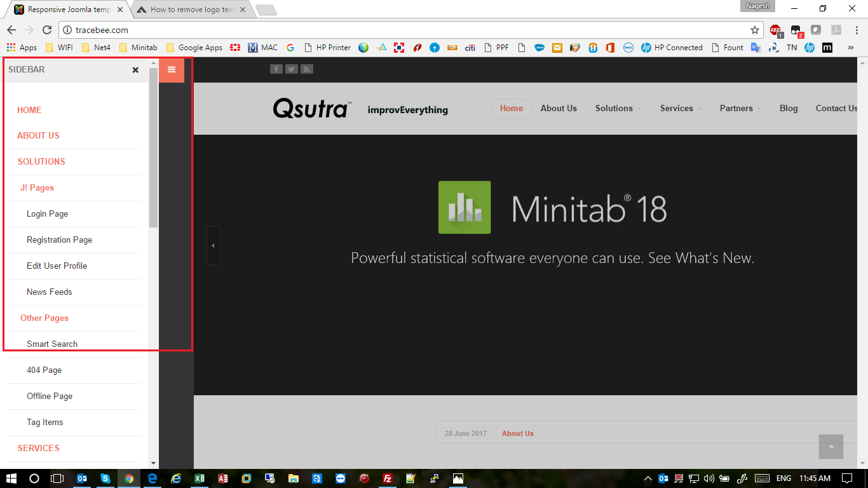Screen dimensions: 868x488
Task: Open Offline Page in the sidebar
Action: (50, 396)
